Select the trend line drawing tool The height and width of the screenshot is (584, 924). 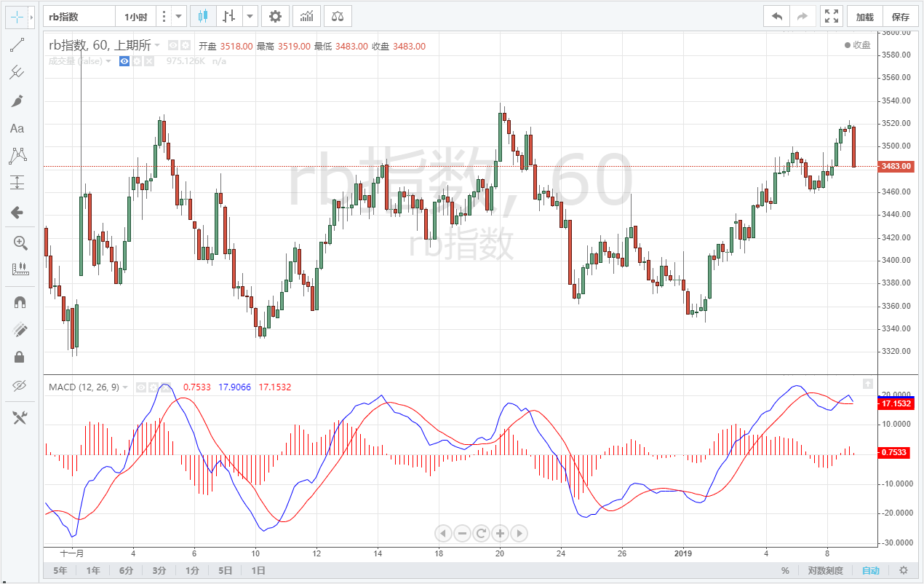pos(17,44)
